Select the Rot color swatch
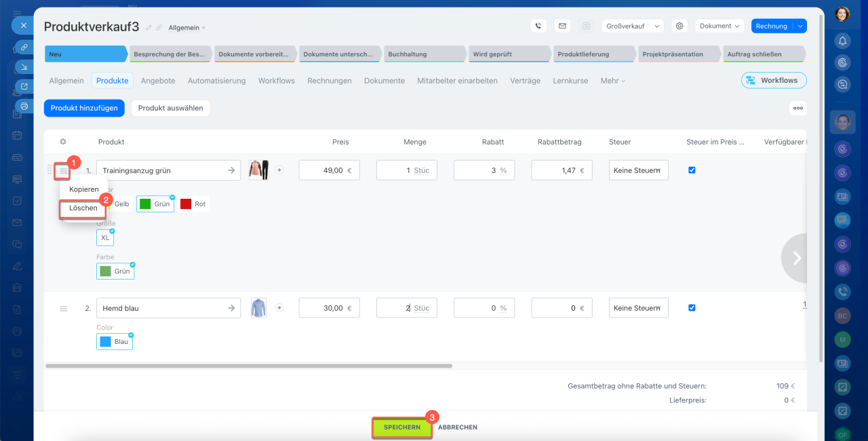This screenshot has height=441, width=868. [x=193, y=204]
